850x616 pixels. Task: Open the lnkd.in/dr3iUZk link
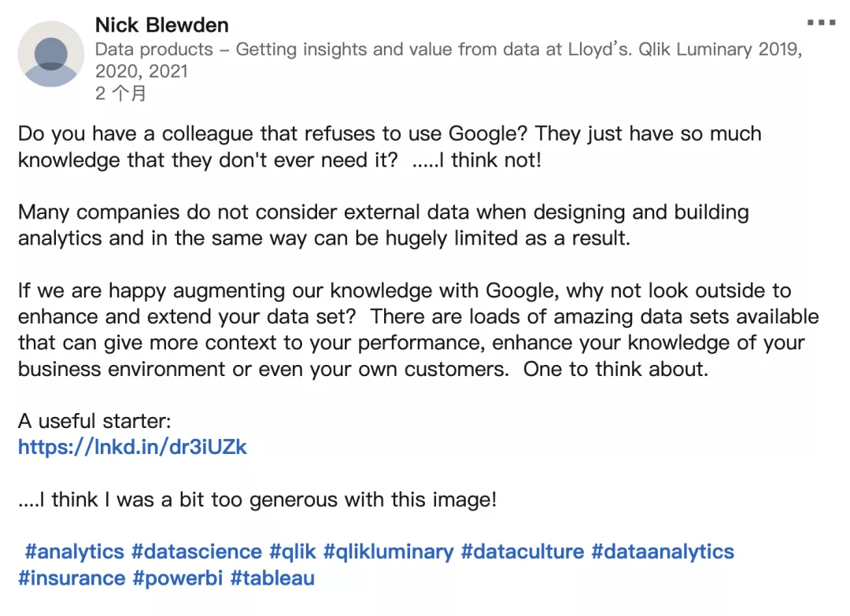click(132, 447)
